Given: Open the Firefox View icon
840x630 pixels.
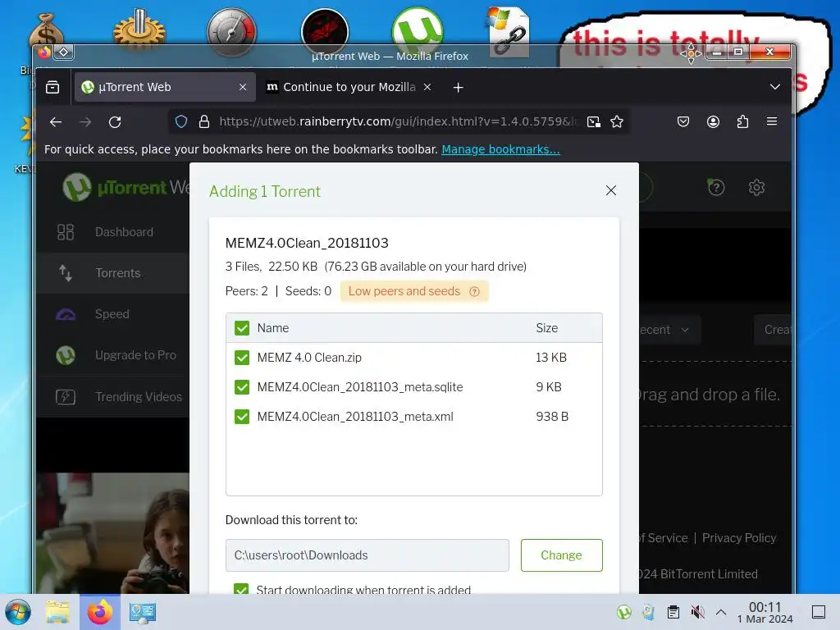Looking at the screenshot, I should [x=52, y=87].
